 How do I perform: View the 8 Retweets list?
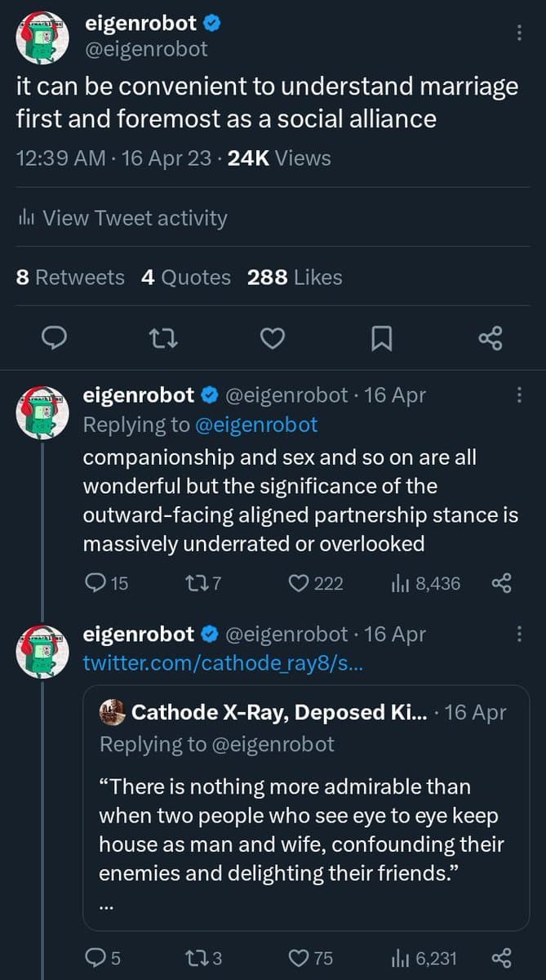(x=70, y=278)
